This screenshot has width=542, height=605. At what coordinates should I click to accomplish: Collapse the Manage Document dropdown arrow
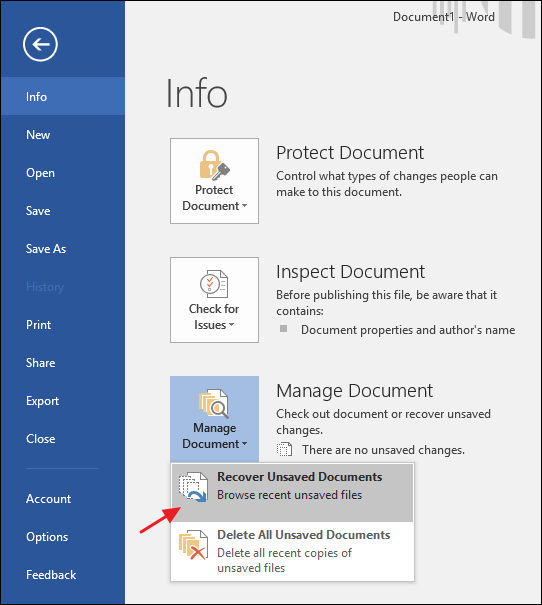point(245,444)
